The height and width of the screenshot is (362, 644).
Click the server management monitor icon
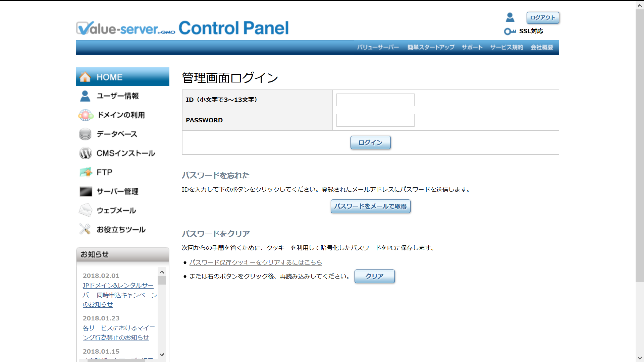(86, 191)
